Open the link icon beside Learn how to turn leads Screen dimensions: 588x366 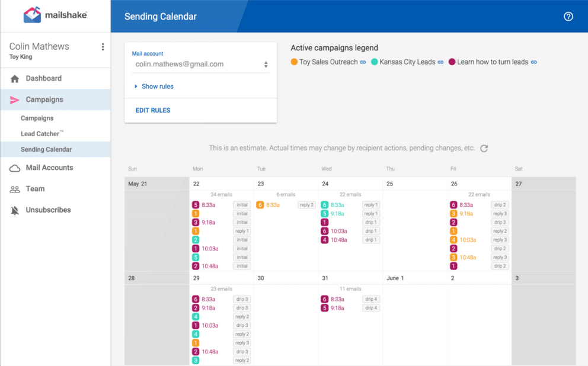pos(533,62)
